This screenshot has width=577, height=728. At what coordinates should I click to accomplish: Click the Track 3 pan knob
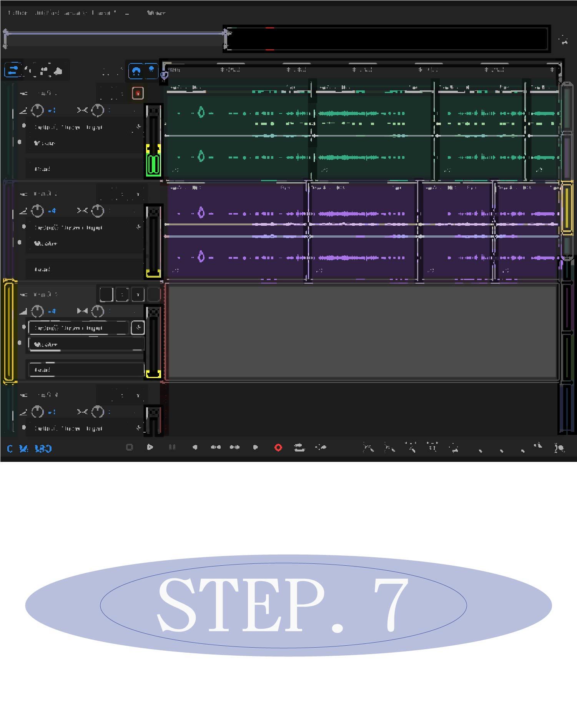click(98, 312)
